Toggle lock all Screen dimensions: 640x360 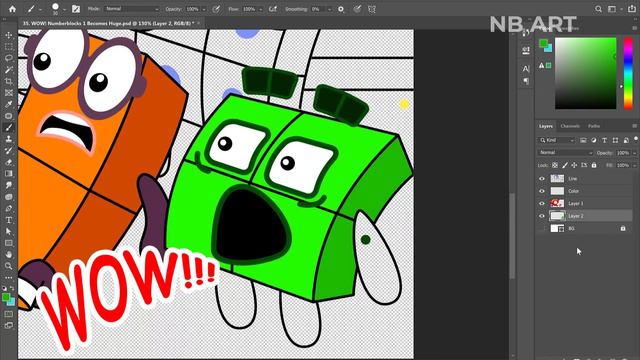point(594,165)
